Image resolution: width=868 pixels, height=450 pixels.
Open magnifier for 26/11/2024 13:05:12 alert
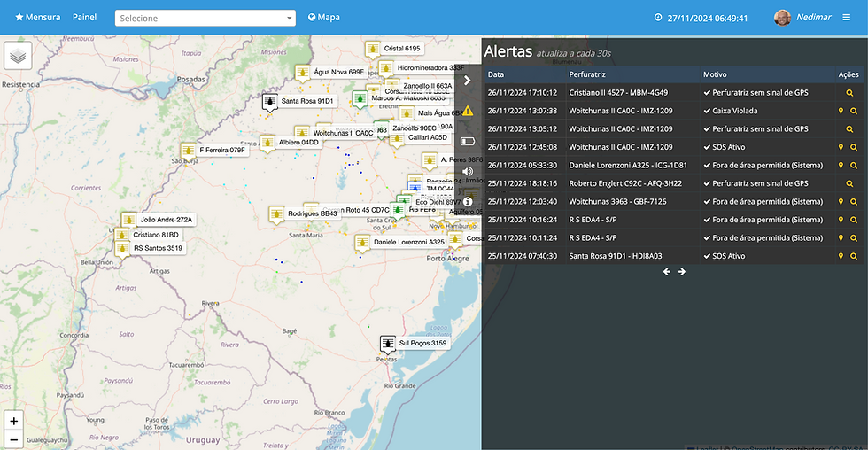pyautogui.click(x=849, y=129)
